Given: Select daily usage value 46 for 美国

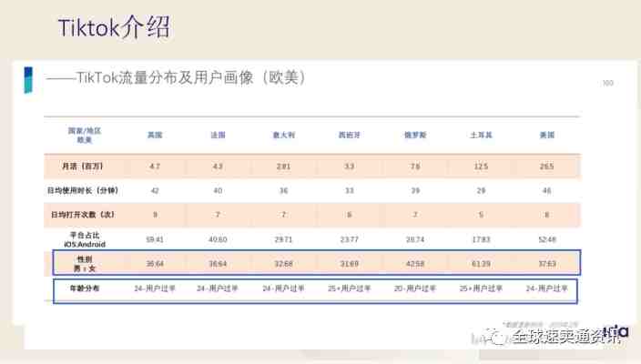Looking at the screenshot, I should 547,190.
